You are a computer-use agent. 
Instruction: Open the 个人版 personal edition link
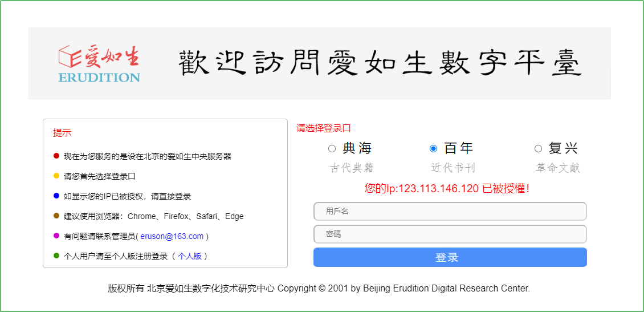click(x=190, y=256)
